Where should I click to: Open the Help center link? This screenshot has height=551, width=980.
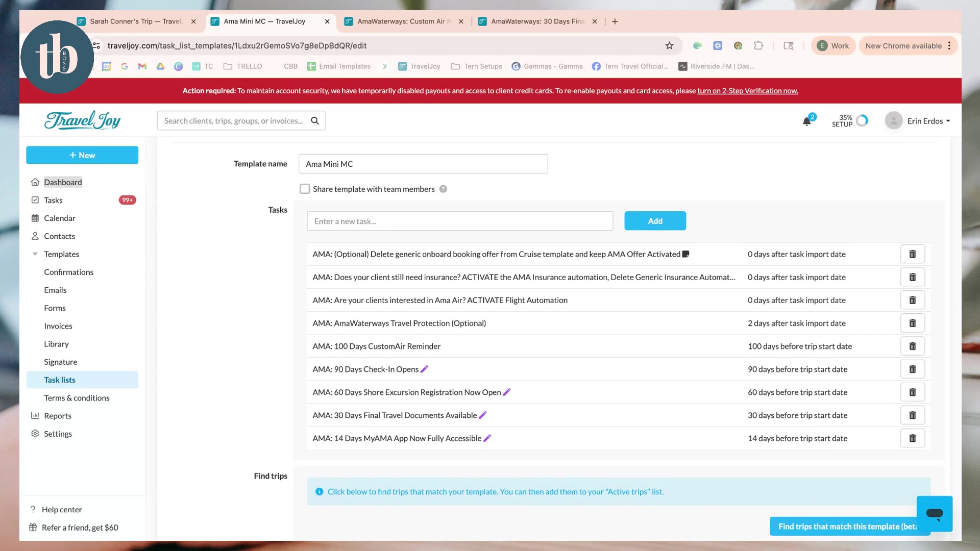tap(62, 510)
